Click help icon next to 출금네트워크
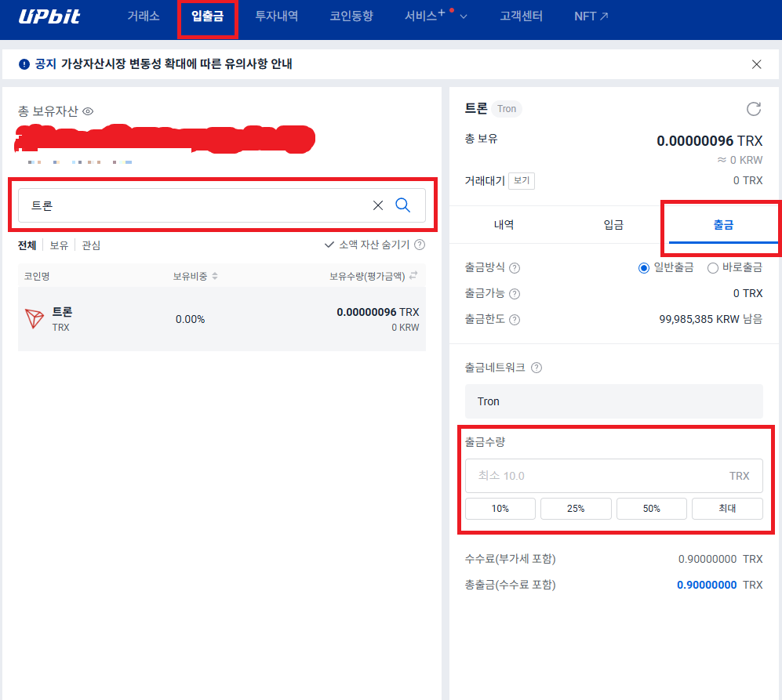782x700 pixels. [536, 368]
